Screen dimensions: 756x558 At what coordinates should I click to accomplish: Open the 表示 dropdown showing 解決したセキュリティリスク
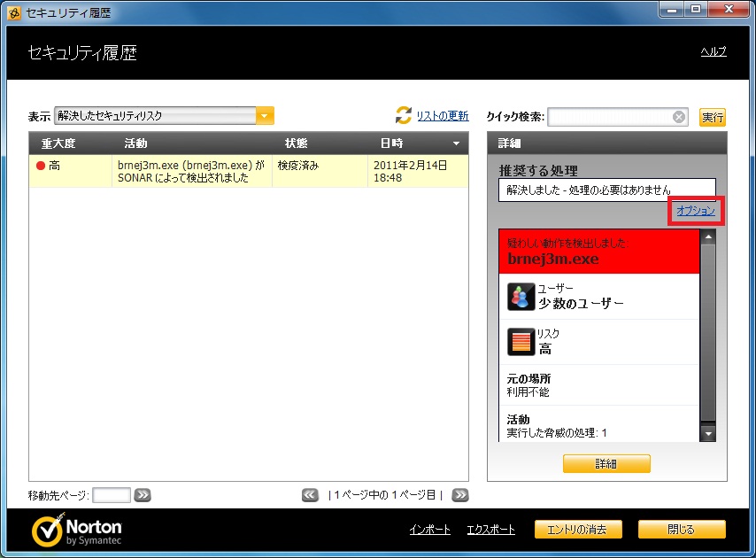click(x=164, y=116)
